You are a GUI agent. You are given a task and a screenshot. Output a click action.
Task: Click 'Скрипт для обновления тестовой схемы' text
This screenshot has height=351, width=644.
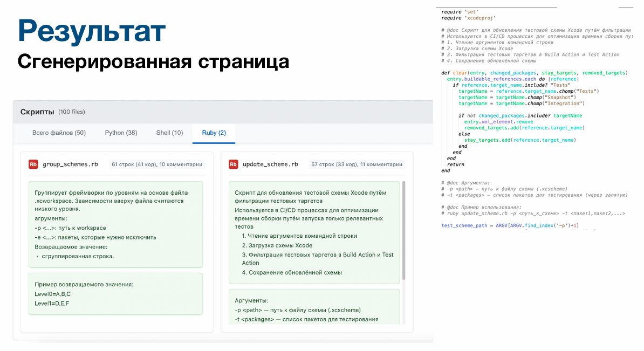click(x=311, y=197)
